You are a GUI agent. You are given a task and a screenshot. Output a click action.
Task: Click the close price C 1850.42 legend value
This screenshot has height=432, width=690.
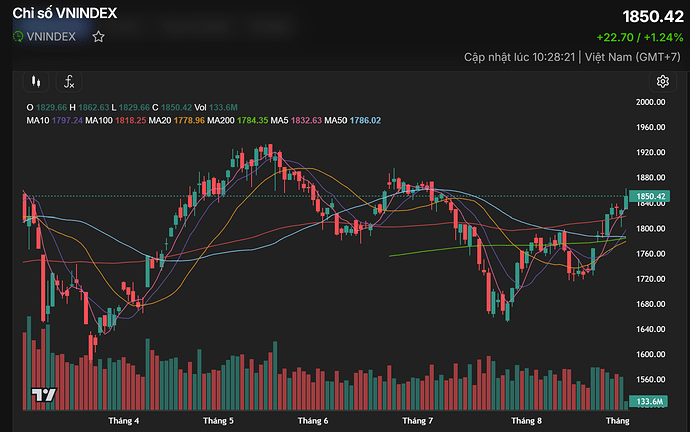(172, 107)
